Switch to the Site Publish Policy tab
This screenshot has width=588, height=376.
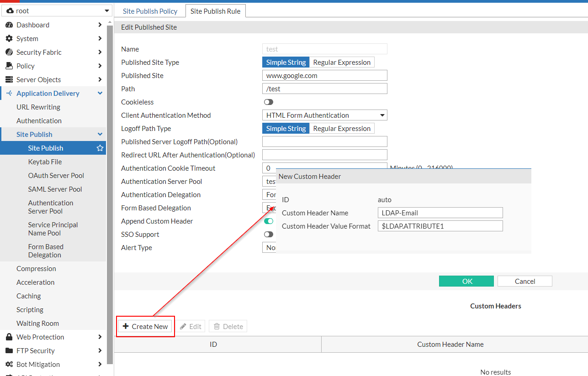coord(150,11)
